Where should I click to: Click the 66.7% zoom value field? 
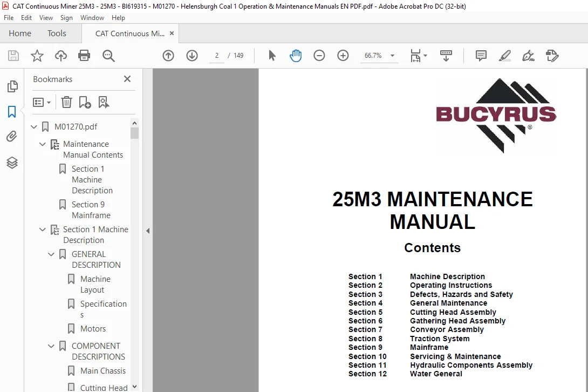(373, 56)
